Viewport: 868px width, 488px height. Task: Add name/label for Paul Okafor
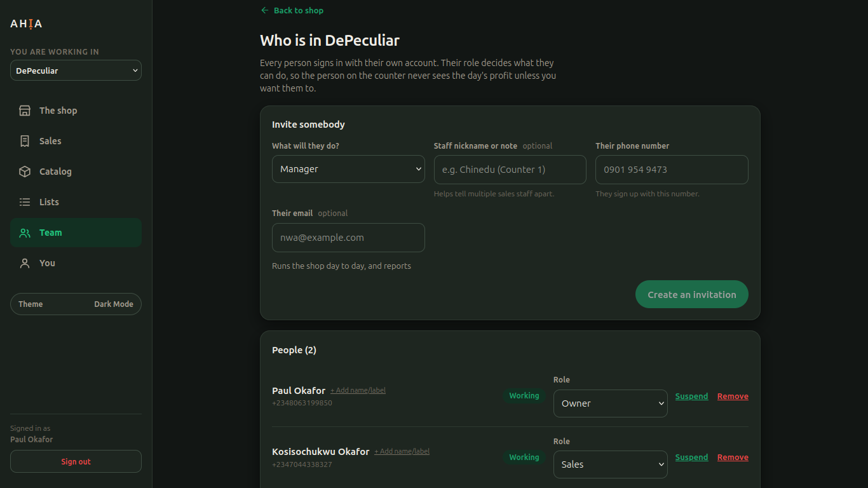(358, 390)
